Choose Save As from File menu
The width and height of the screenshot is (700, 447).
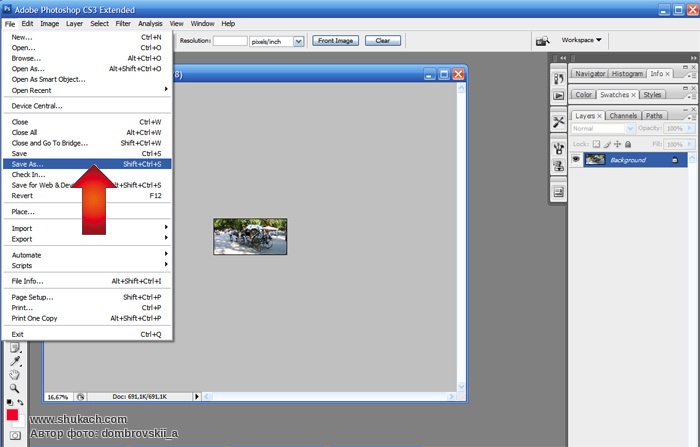[87, 164]
